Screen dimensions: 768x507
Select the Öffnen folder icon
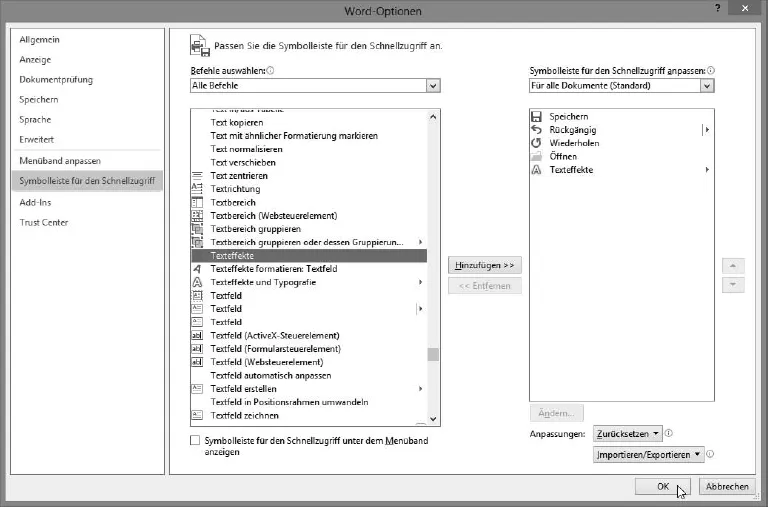click(x=537, y=157)
